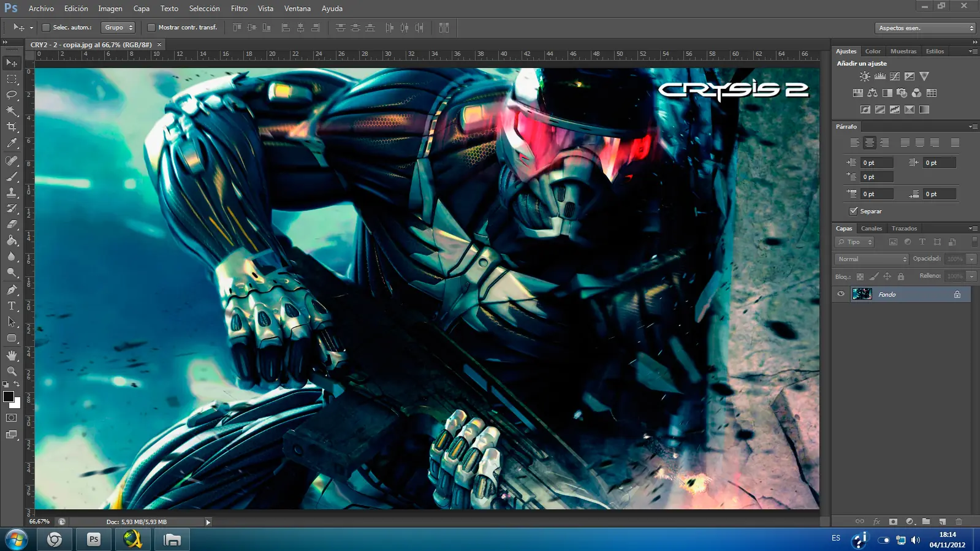This screenshot has height=551, width=980.
Task: Select the Magic Wand tool
Action: pyautogui.click(x=12, y=111)
